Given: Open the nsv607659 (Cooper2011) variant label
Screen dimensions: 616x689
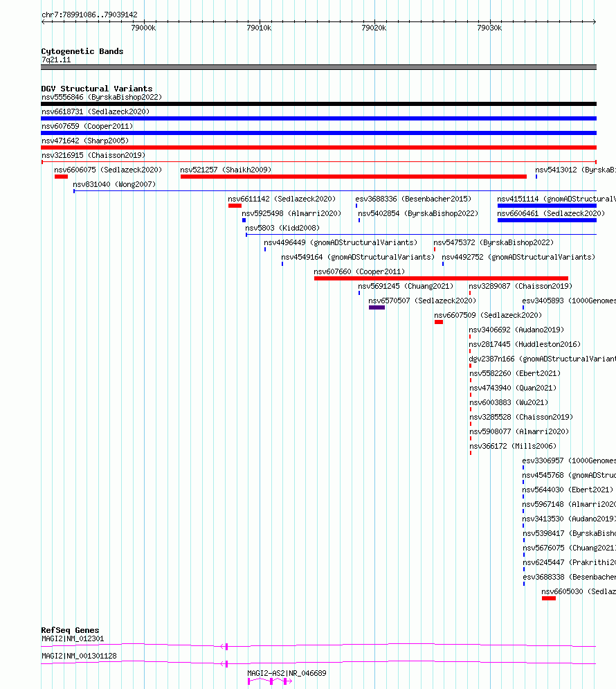Looking at the screenshot, I should (x=87, y=126).
